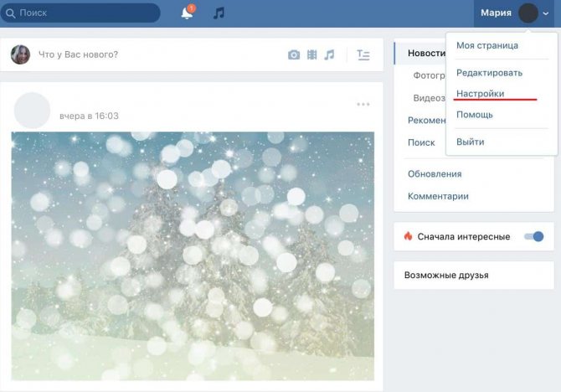Image resolution: width=561 pixels, height=392 pixels.
Task: Click the post timestamp вчера в 16:03
Action: 89,116
